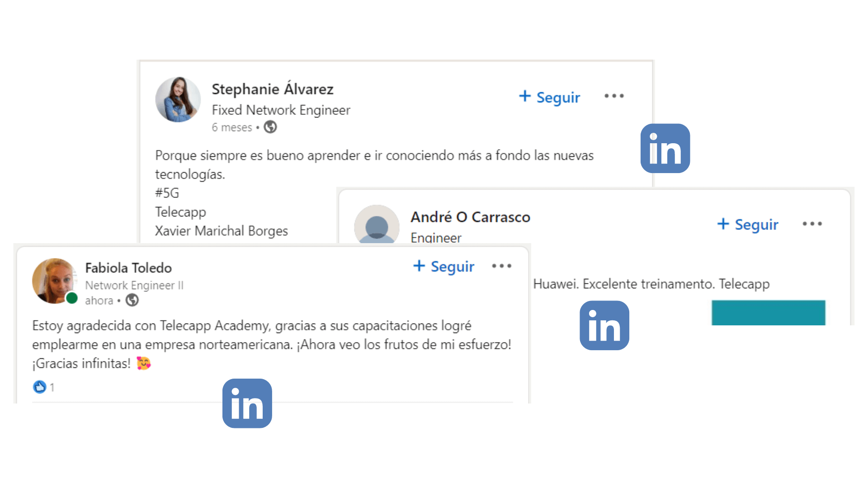Click Seguir on Fabiola Toledo's post

click(x=443, y=267)
